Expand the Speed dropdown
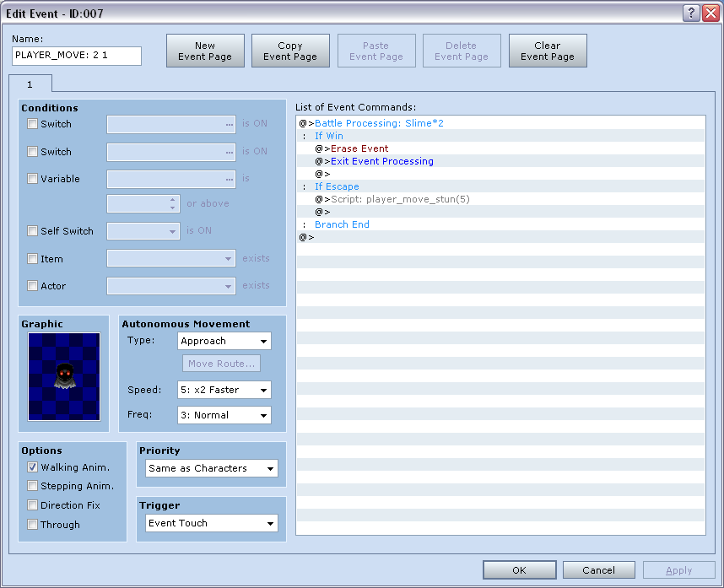This screenshot has height=588, width=724. 224,390
